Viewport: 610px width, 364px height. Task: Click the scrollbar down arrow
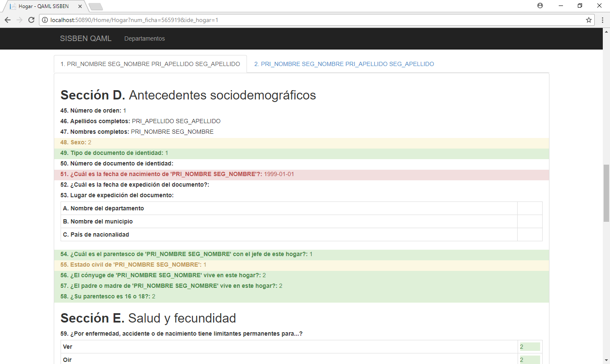(x=606, y=360)
